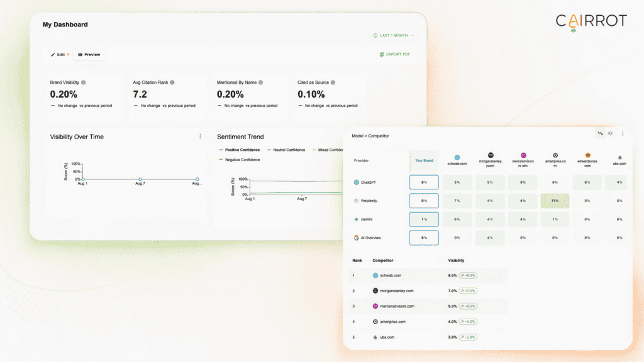Select the Google AI Overview icon
Screen dimensions: 644x362
(x=356, y=238)
